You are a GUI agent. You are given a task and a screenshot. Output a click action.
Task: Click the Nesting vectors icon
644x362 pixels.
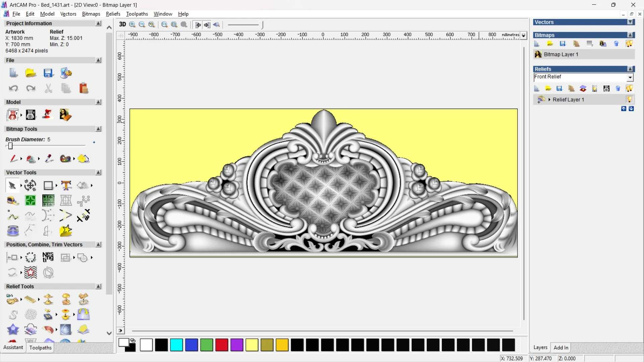[x=48, y=257]
